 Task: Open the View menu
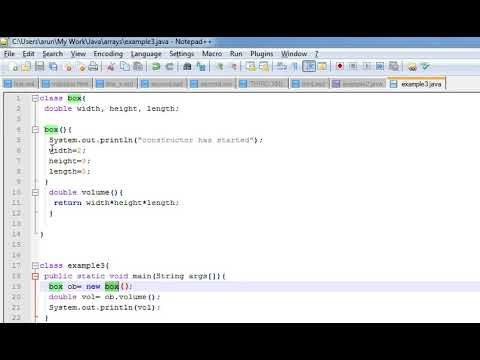click(x=78, y=54)
